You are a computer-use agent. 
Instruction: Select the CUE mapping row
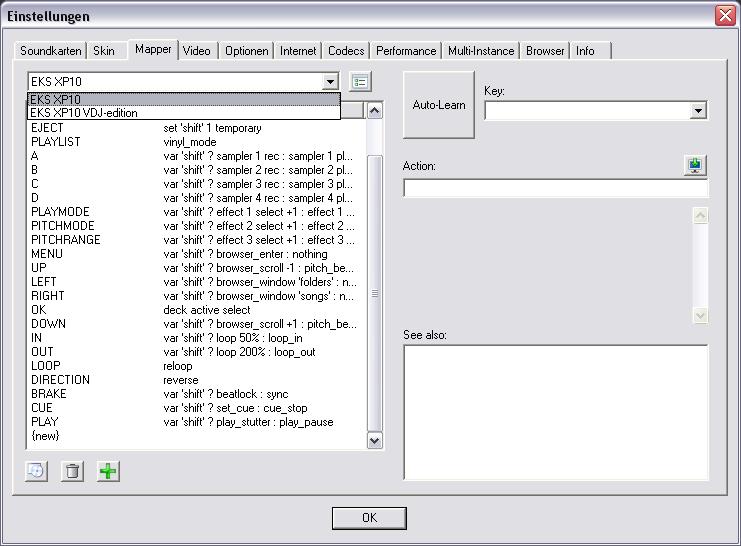pyautogui.click(x=197, y=408)
